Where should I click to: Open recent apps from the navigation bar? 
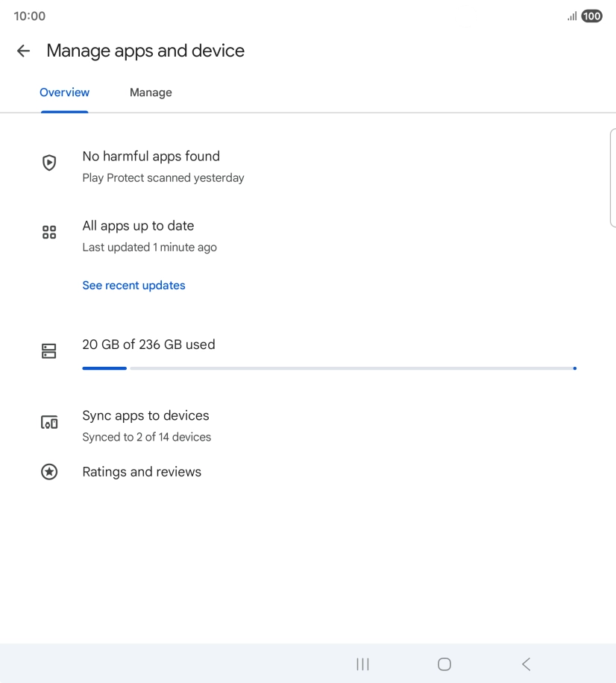pyautogui.click(x=362, y=664)
